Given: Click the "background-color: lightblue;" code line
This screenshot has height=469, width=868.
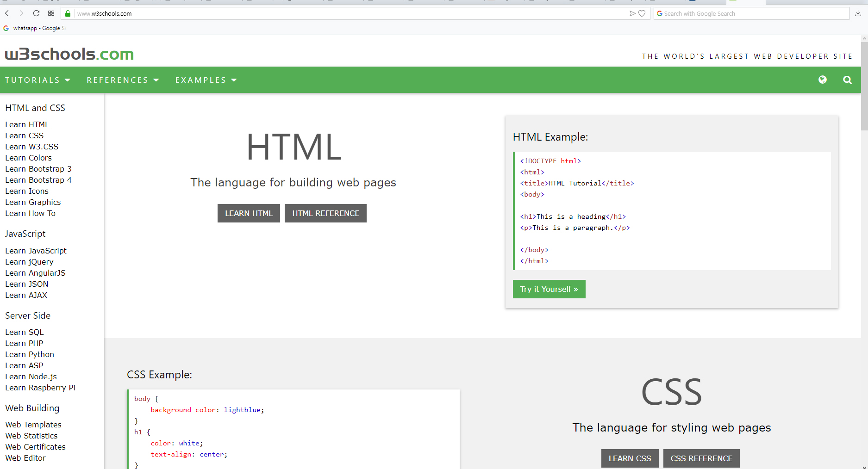Looking at the screenshot, I should coord(207,410).
